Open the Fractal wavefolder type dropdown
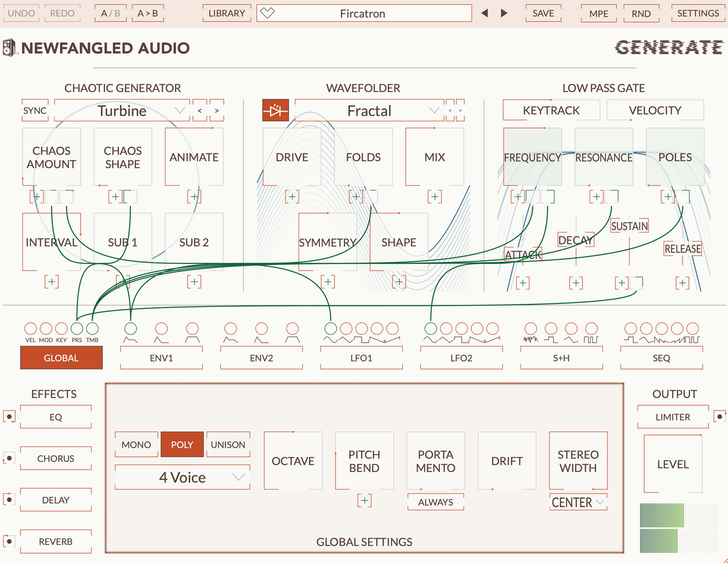This screenshot has height=563, width=728. [x=369, y=111]
